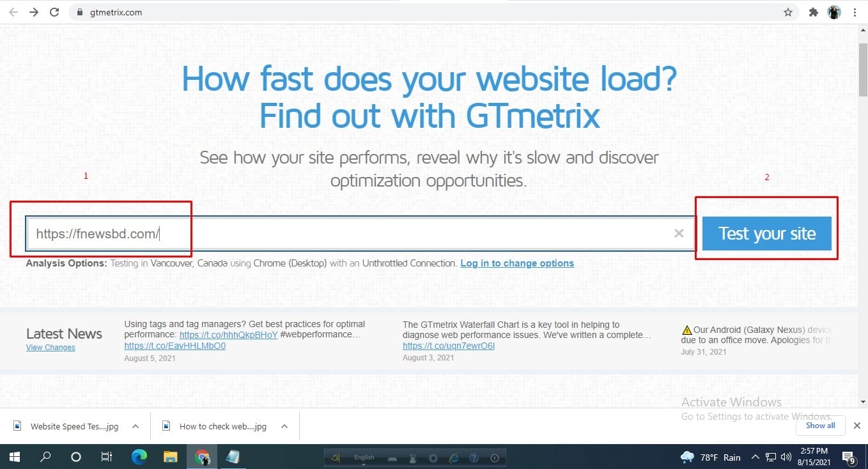The width and height of the screenshot is (868, 469).
Task: Bookmark this page with the star icon
Action: (x=788, y=12)
